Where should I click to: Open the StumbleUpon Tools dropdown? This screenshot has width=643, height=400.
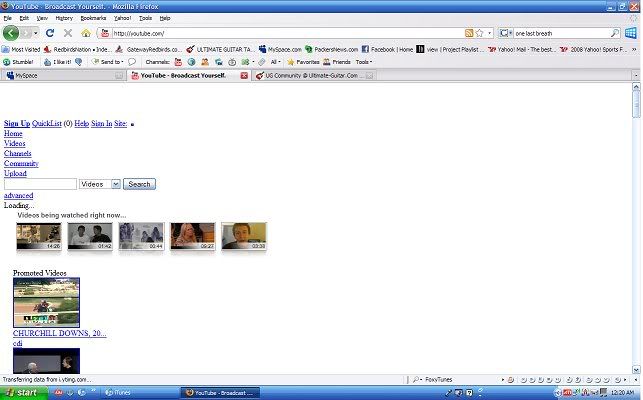(364, 62)
